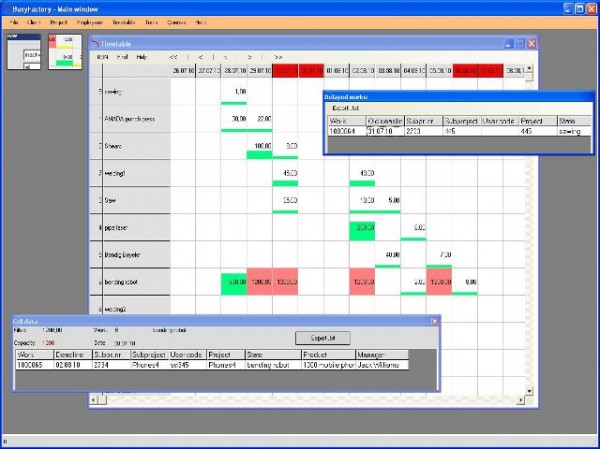600x449 pixels.
Task: Click Timetable horizontal scrollbar right arrow
Action: pyautogui.click(x=520, y=400)
